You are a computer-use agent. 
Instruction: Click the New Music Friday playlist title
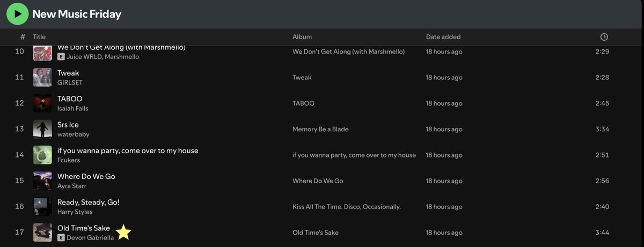coord(77,14)
